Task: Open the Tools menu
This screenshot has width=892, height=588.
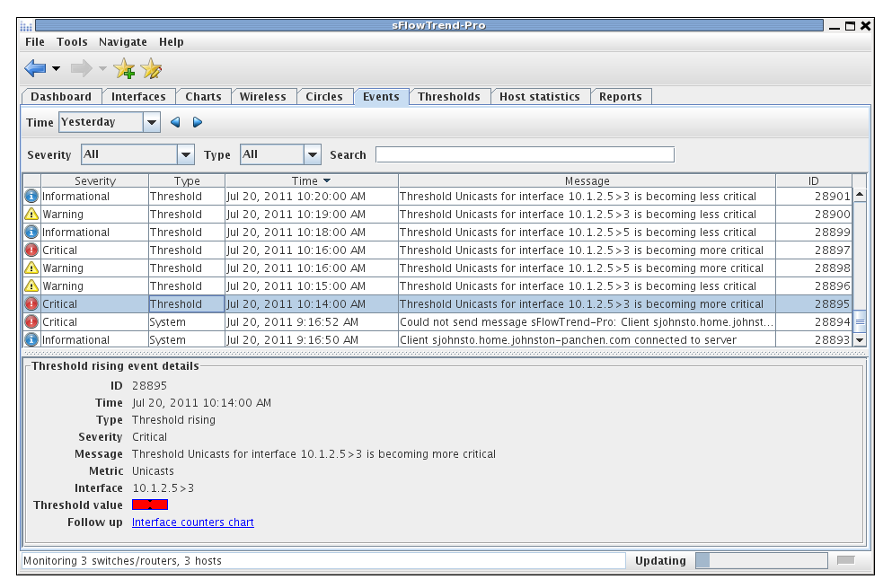Action: point(72,42)
